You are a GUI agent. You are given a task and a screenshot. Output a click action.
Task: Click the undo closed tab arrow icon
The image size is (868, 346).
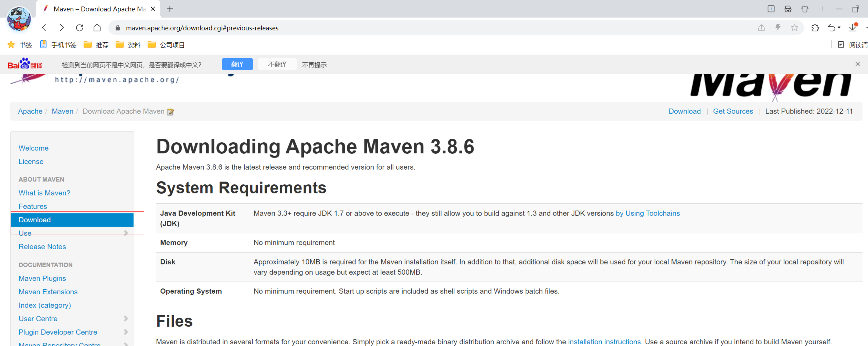(831, 28)
